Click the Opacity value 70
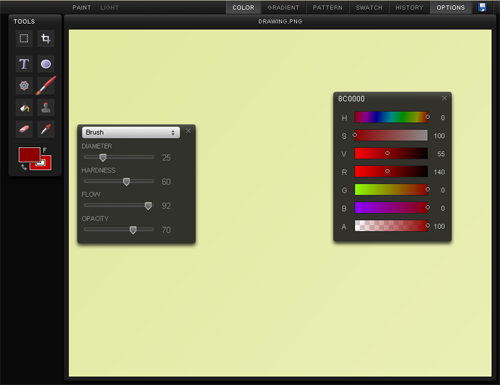Screen dimensions: 500x385 pyautogui.click(x=166, y=230)
